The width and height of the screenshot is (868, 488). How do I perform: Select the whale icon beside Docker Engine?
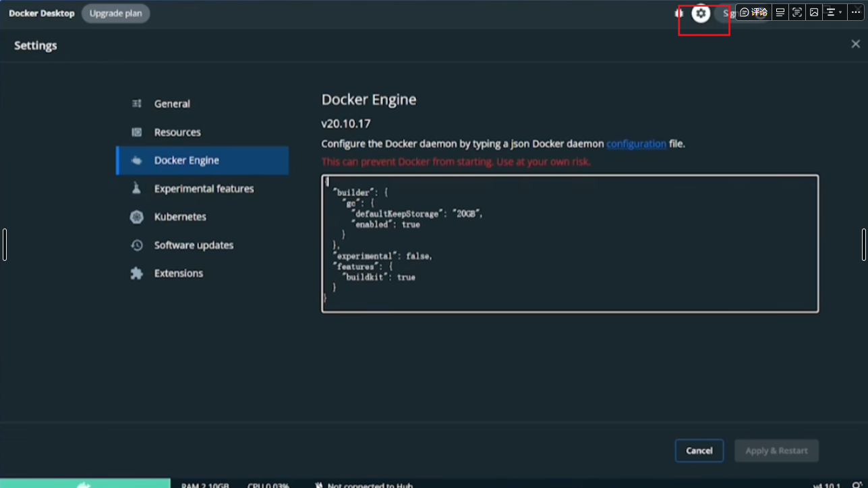click(138, 160)
